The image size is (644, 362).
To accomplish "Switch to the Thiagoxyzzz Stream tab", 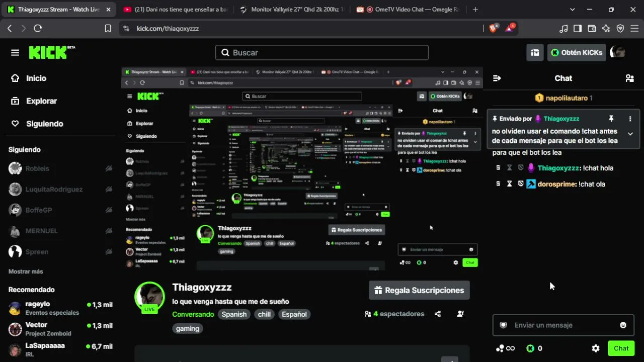I will pyautogui.click(x=59, y=10).
